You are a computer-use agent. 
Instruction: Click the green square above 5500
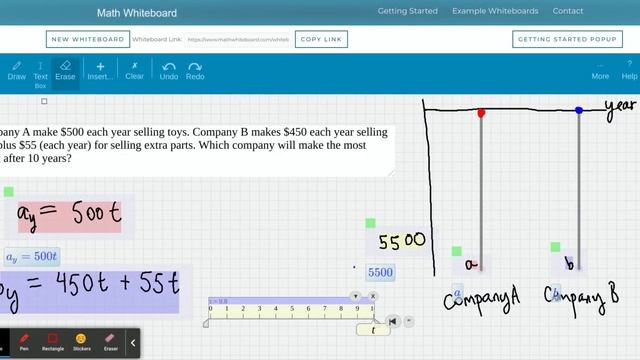(370, 223)
